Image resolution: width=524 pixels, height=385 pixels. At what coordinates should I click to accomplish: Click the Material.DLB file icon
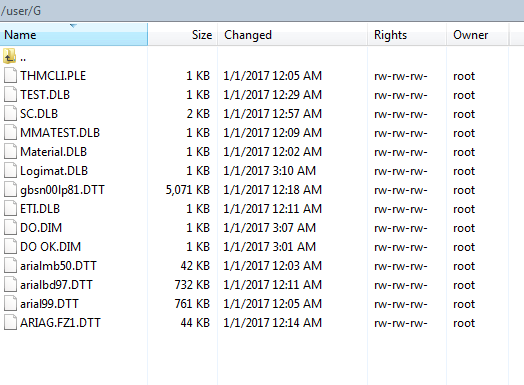click(10, 151)
